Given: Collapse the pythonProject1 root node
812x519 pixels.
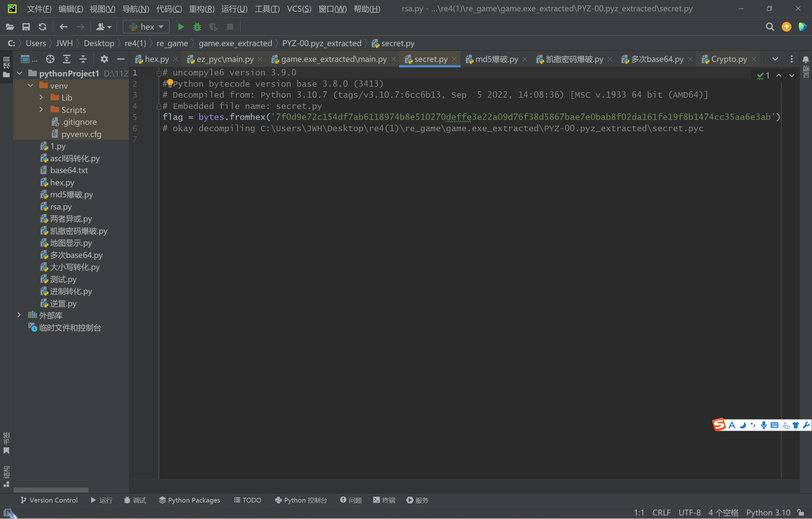Looking at the screenshot, I should pyautogui.click(x=20, y=73).
